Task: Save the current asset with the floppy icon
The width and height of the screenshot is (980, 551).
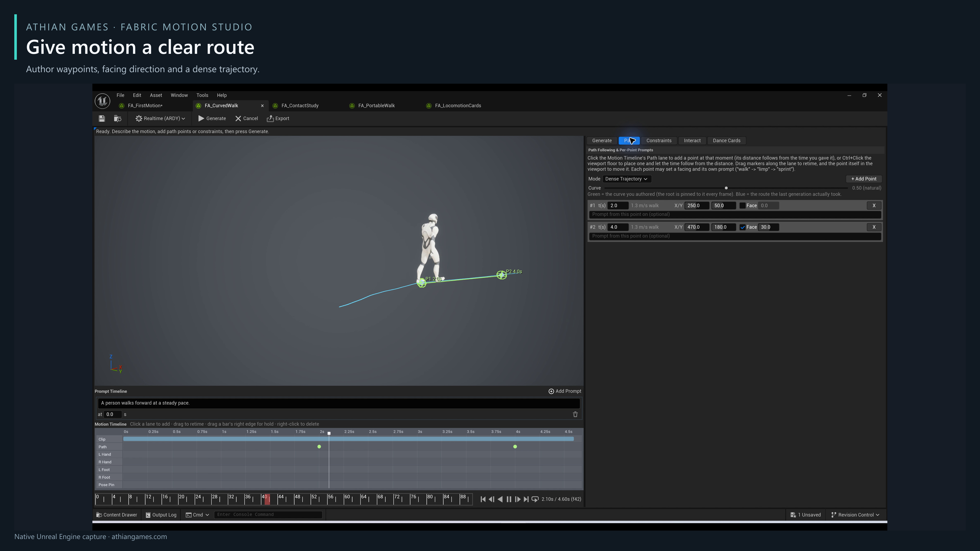Action: tap(102, 119)
